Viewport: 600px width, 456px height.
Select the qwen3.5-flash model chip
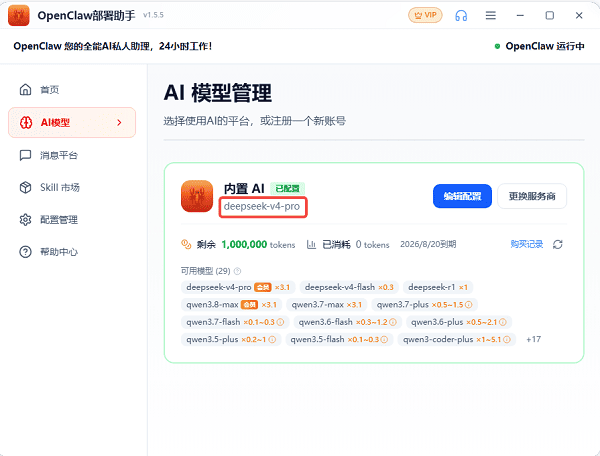[339, 339]
